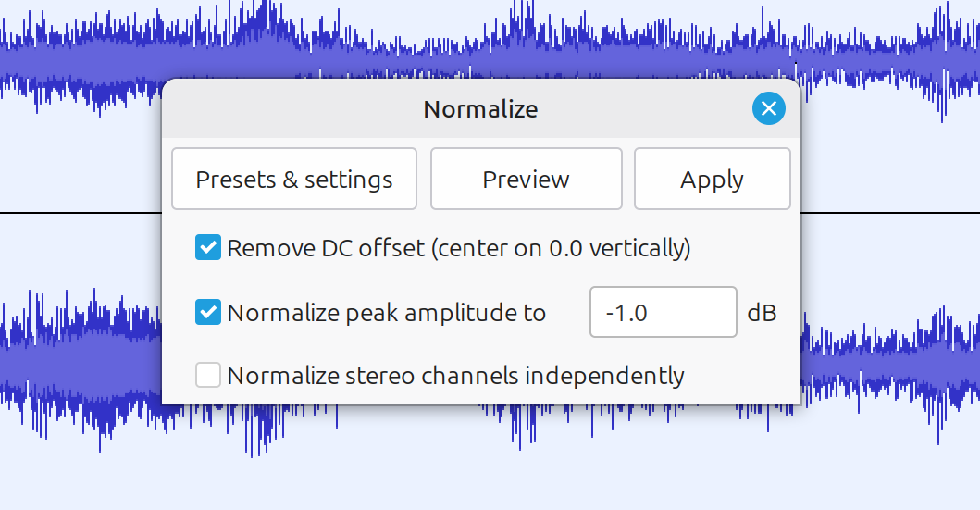Click upper channel waveform right of dialog

tap(888, 60)
